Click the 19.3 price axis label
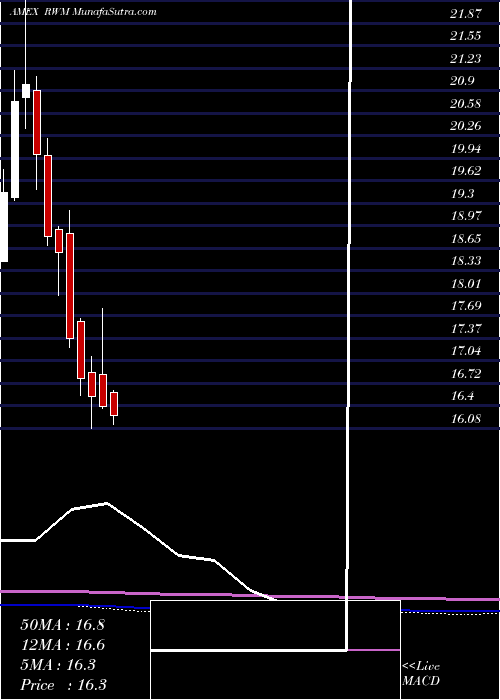The image size is (500, 700). coord(462,194)
